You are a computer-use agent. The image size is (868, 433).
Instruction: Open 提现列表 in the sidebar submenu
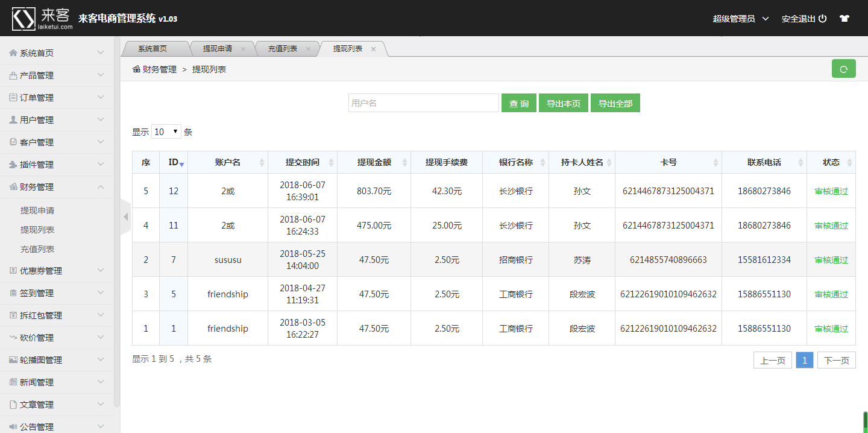(37, 230)
